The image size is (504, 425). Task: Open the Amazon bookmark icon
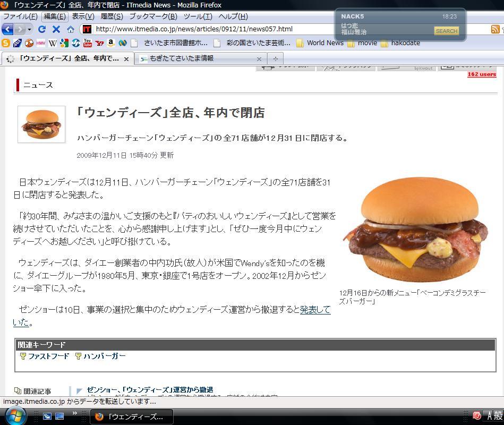(111, 42)
